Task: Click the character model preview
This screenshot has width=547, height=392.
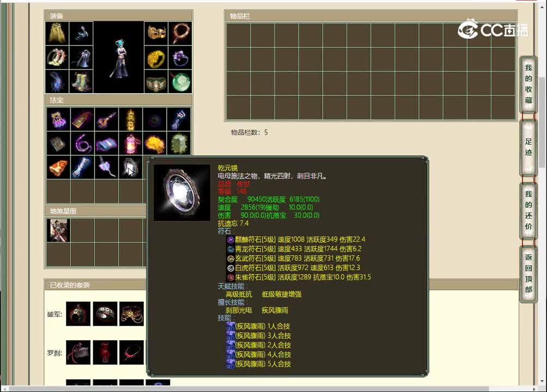Action: (x=119, y=58)
